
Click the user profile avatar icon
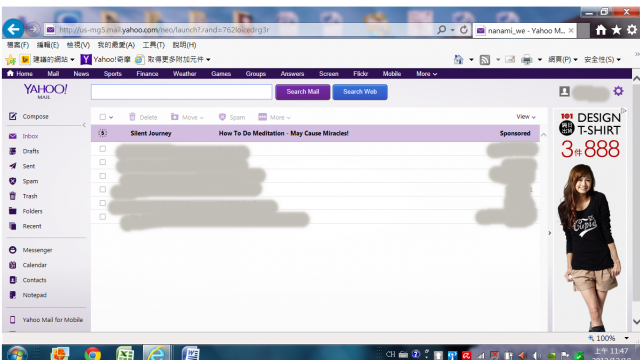click(x=564, y=91)
